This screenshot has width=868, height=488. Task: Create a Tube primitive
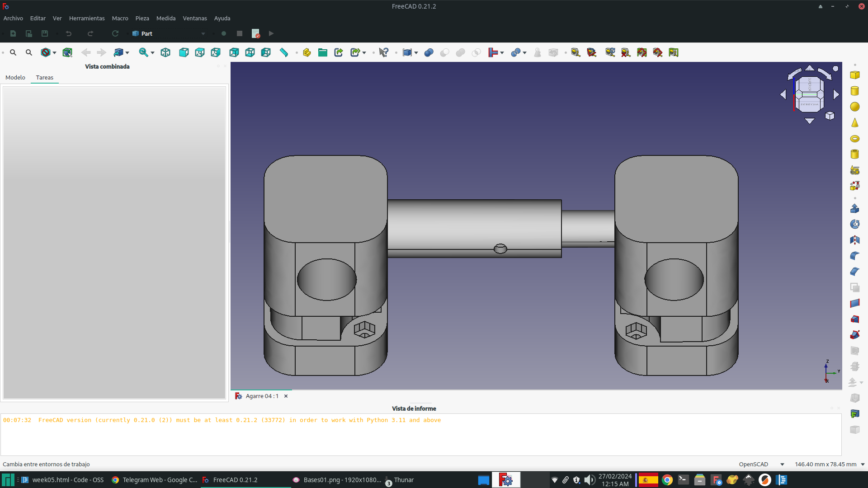point(854,154)
